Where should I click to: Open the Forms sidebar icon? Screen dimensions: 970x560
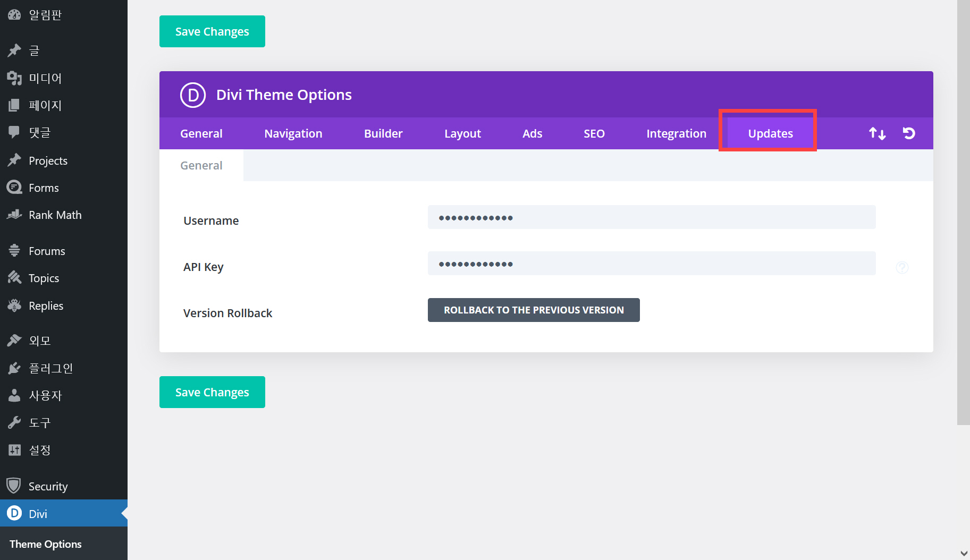(14, 188)
